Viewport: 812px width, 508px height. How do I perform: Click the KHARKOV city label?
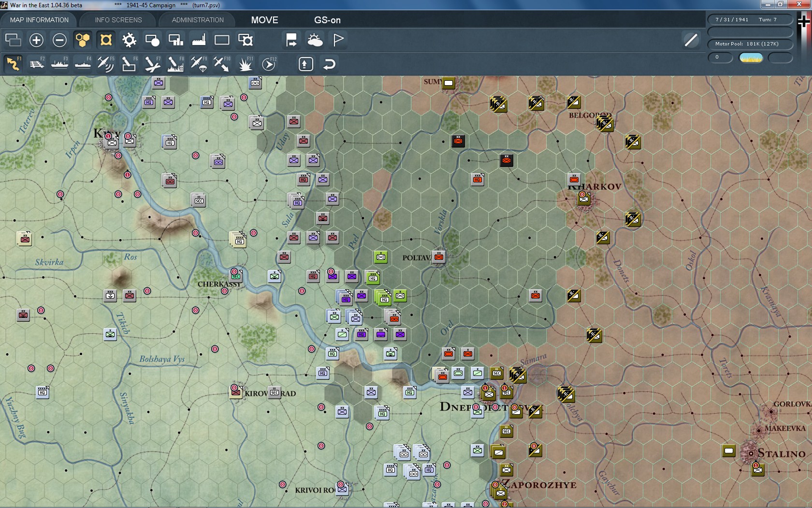(x=594, y=186)
